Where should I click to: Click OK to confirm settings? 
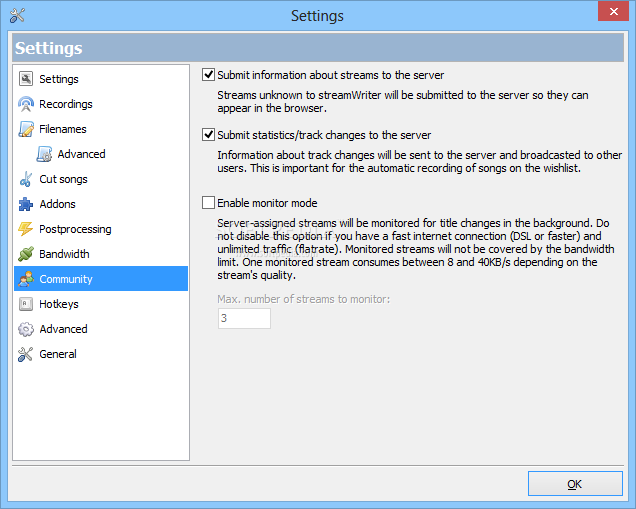point(575,483)
